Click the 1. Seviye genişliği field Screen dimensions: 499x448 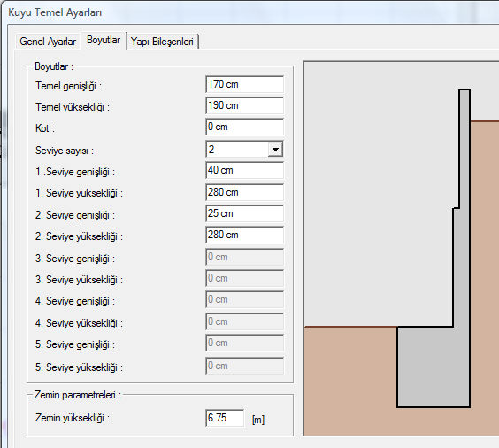click(x=244, y=170)
